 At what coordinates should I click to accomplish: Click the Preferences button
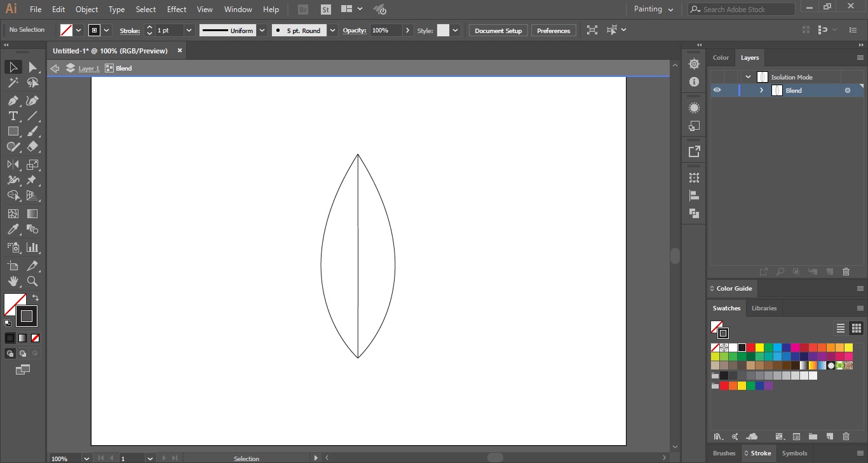tap(553, 31)
